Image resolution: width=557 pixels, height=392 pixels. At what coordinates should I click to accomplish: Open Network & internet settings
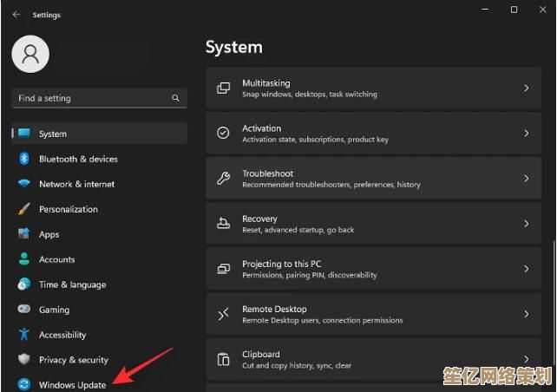76,184
